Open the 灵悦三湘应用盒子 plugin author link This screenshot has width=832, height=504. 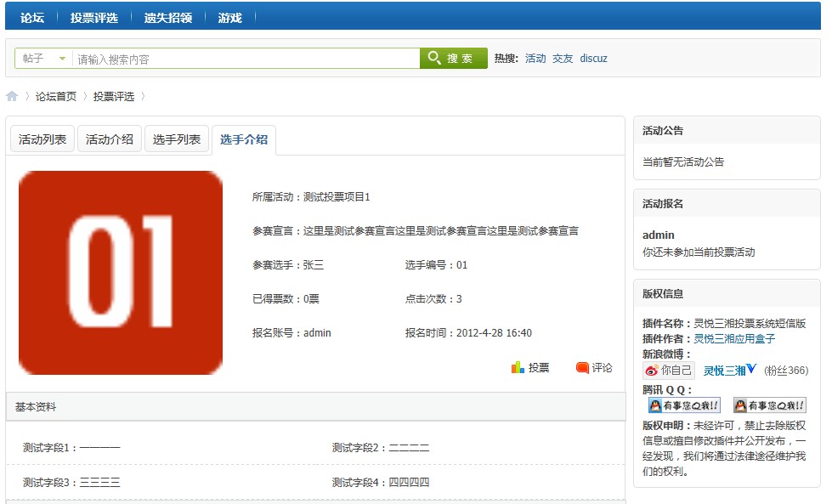[734, 338]
